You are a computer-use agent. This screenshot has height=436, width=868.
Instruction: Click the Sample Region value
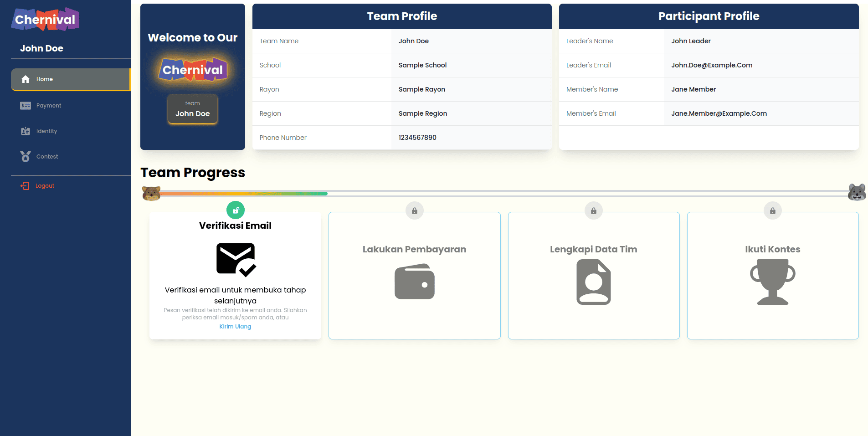pos(423,113)
